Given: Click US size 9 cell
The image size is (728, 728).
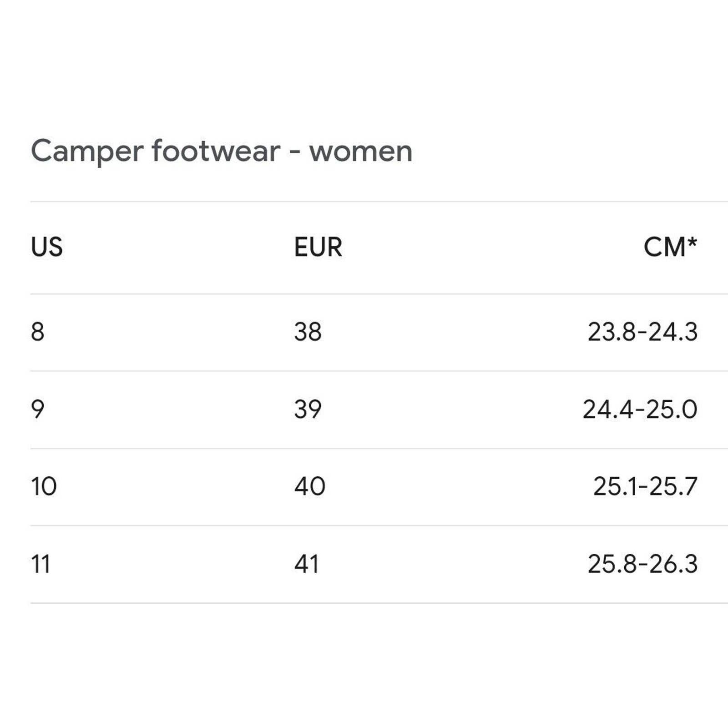Looking at the screenshot, I should point(38,409).
